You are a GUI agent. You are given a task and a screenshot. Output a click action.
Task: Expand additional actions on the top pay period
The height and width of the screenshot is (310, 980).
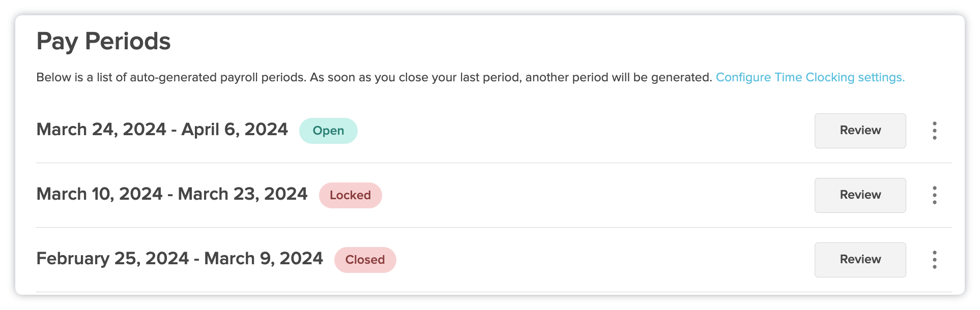coord(935,131)
